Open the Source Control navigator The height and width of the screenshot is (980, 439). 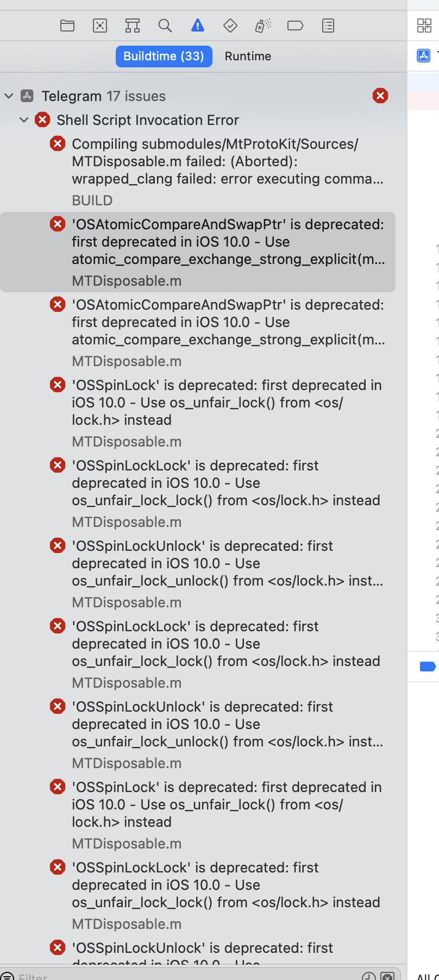click(99, 25)
